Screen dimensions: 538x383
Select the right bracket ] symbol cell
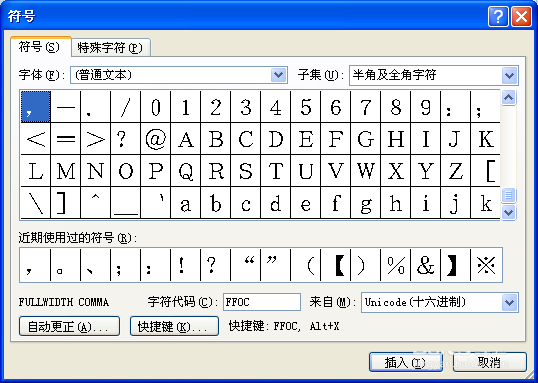pyautogui.click(x=66, y=203)
